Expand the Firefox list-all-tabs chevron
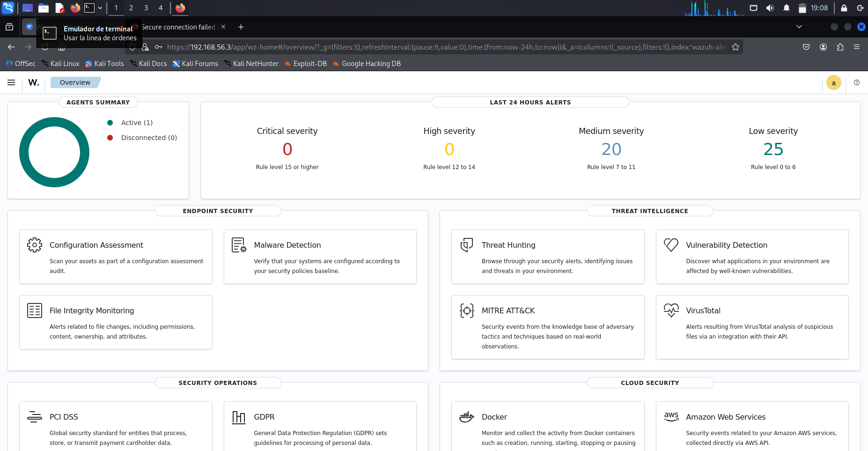 click(799, 27)
